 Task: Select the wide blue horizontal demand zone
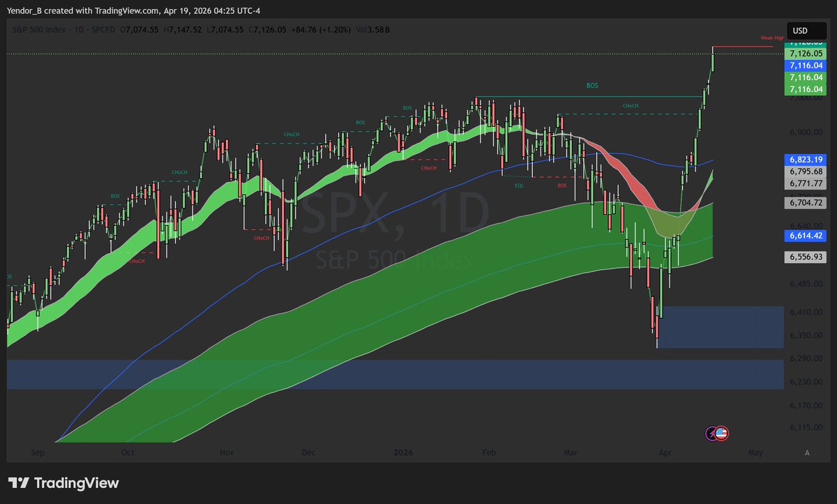pos(395,374)
